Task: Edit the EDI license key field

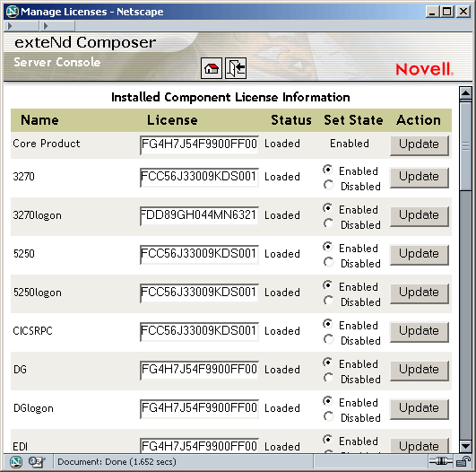Action: point(199,446)
